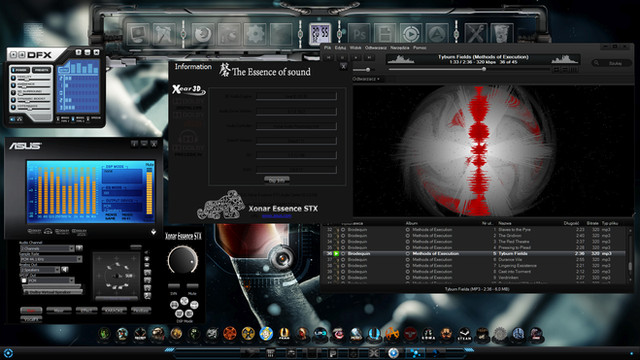This screenshot has height=360, width=640.
Task: Open the Firefox icon in top dock
Action: click(203, 34)
